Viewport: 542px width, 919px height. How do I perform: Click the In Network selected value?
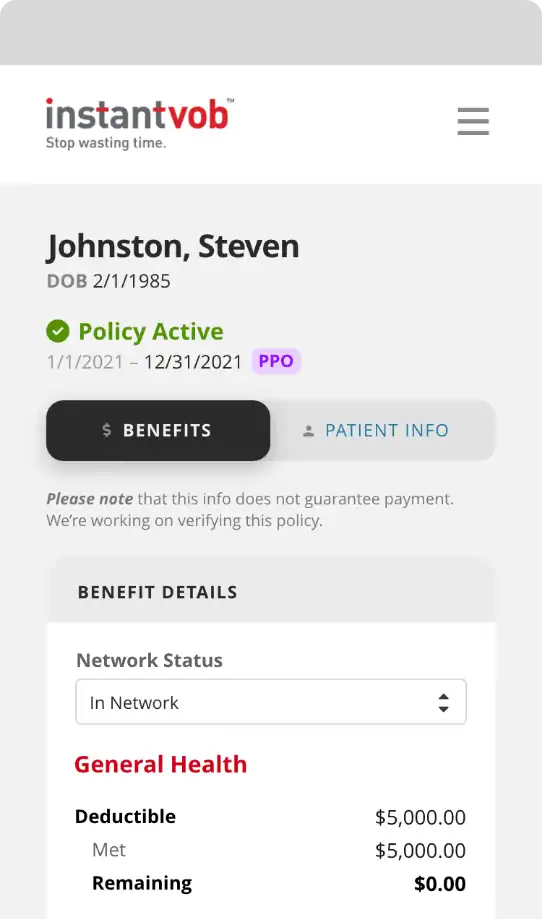click(x=134, y=703)
